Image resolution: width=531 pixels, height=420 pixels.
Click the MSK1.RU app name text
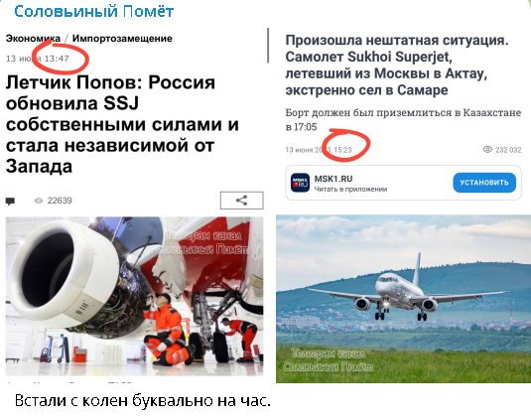pos(333,179)
